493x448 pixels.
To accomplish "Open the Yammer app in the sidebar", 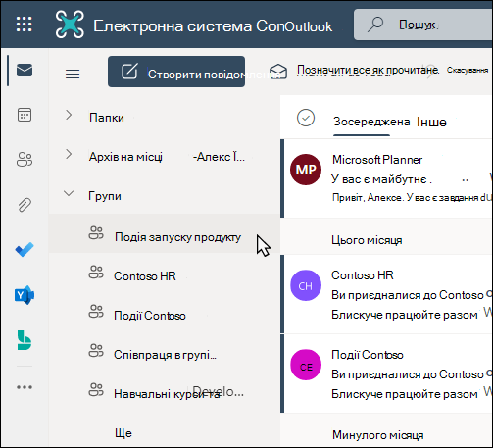I will click(x=25, y=295).
